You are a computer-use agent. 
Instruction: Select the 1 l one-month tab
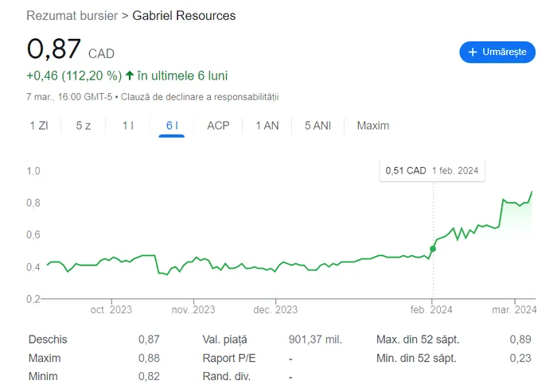128,126
